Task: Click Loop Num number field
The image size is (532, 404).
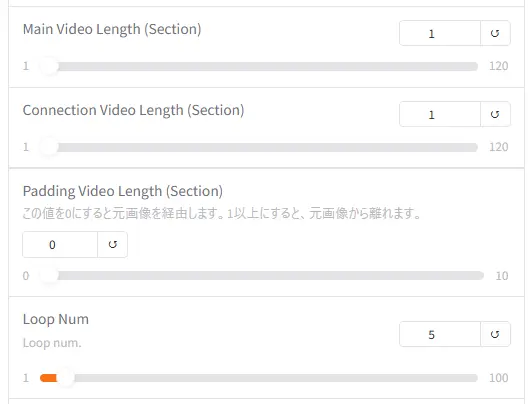Action: coord(440,334)
